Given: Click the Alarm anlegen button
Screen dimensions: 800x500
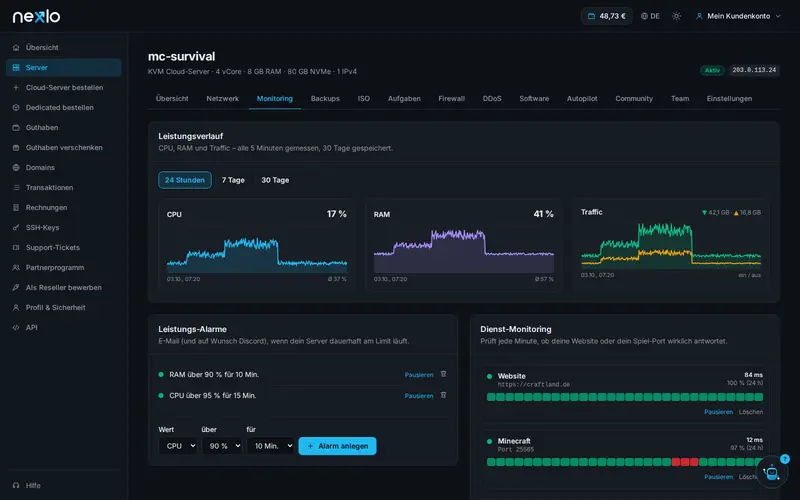Looking at the screenshot, I should [337, 446].
